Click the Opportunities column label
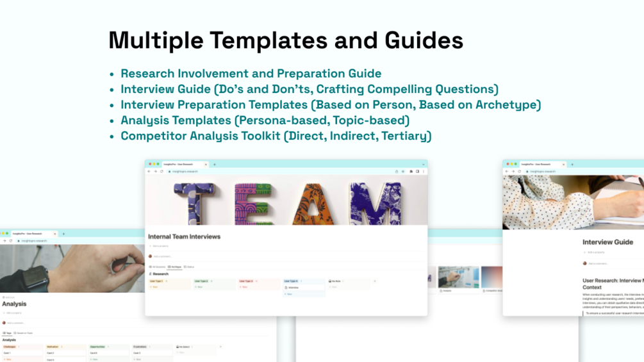The height and width of the screenshot is (362, 644). 98,347
